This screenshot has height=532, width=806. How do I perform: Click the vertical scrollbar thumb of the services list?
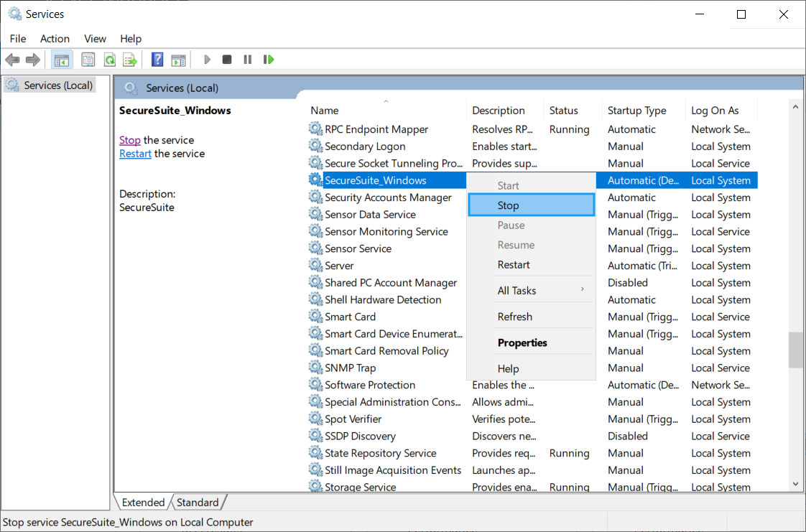tap(796, 350)
